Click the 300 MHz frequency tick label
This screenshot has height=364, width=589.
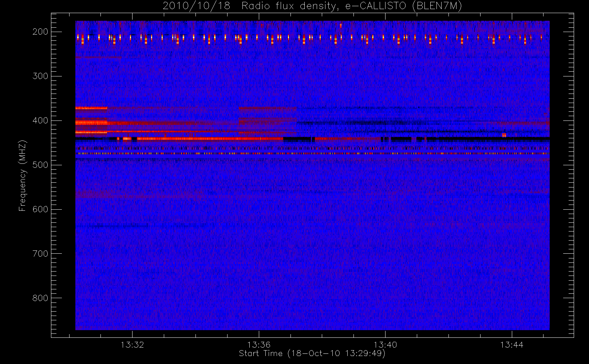40,76
